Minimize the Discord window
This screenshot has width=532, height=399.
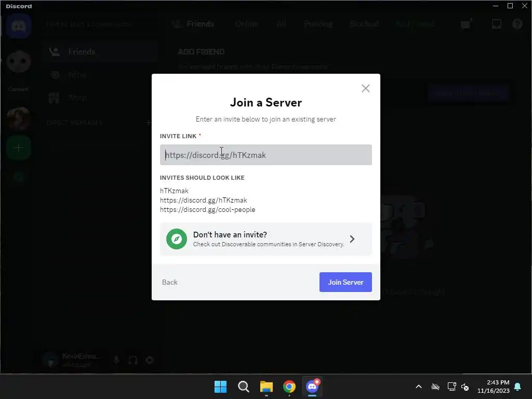click(x=495, y=6)
